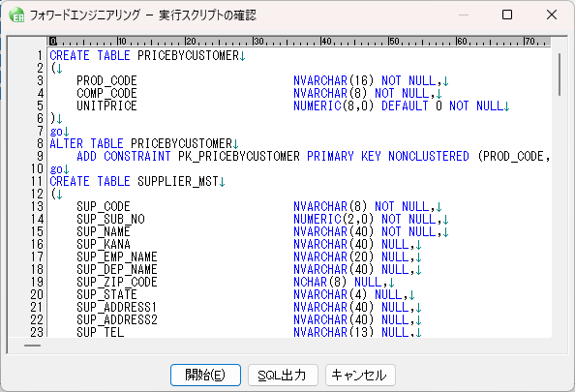Click SUP_EMP_NAME column name
Viewport: 575px width, 392px height.
point(117,256)
